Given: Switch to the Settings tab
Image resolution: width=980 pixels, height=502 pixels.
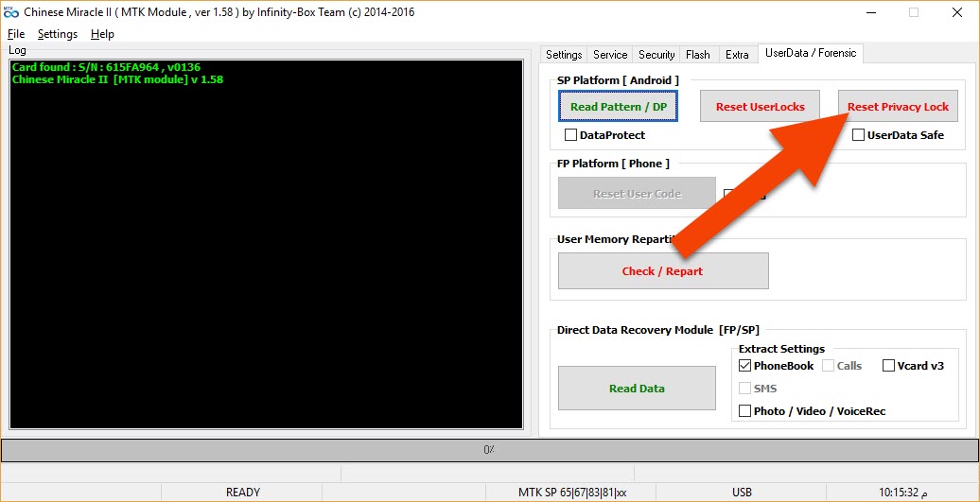Looking at the screenshot, I should [564, 55].
